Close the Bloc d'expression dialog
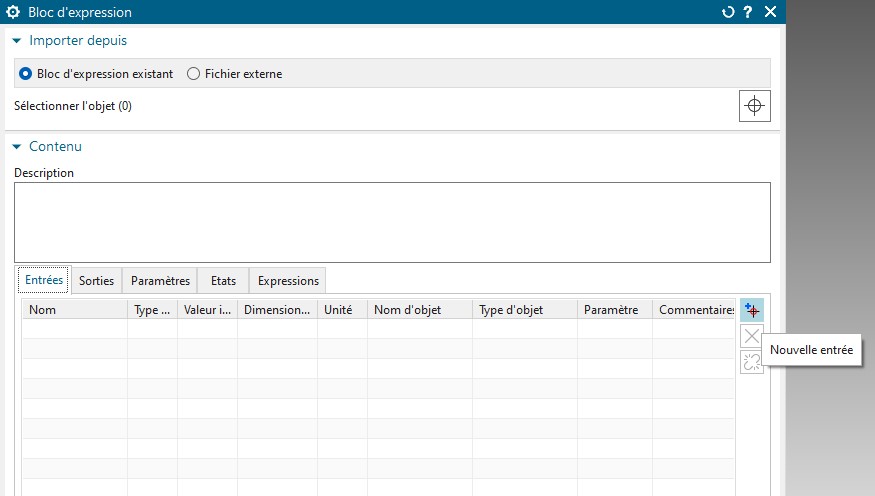The width and height of the screenshot is (875, 496). [770, 12]
